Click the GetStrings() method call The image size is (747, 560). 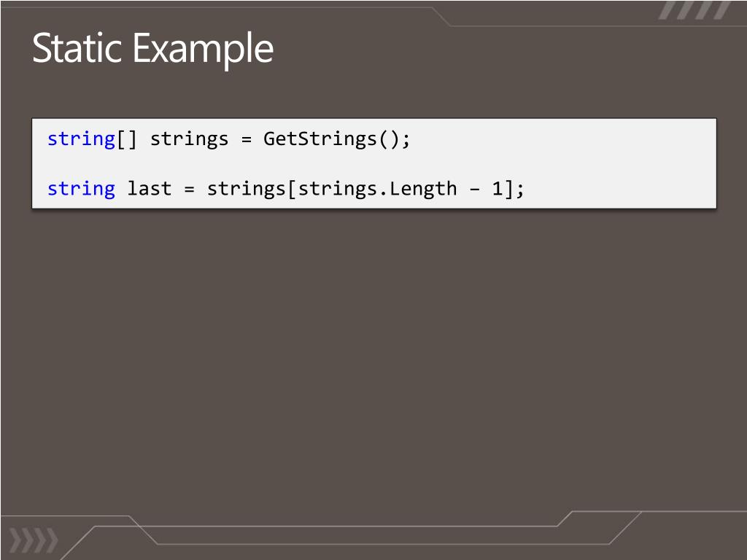tap(332, 139)
